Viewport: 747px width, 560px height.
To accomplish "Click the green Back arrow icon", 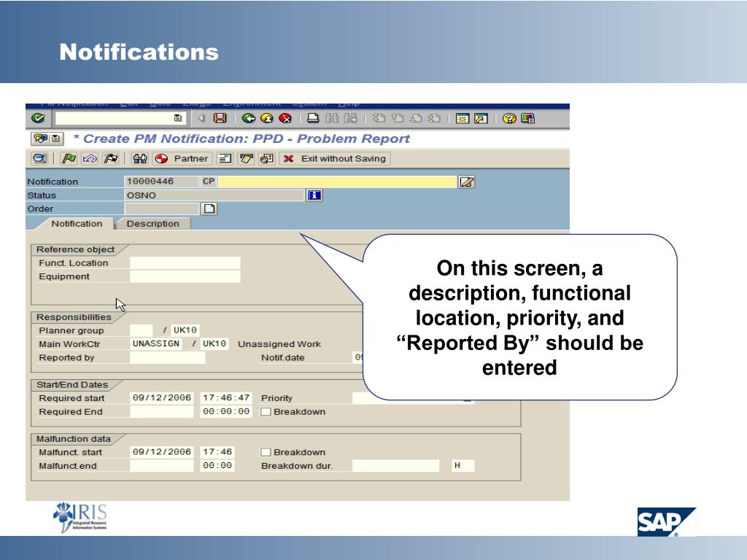I will click(248, 118).
